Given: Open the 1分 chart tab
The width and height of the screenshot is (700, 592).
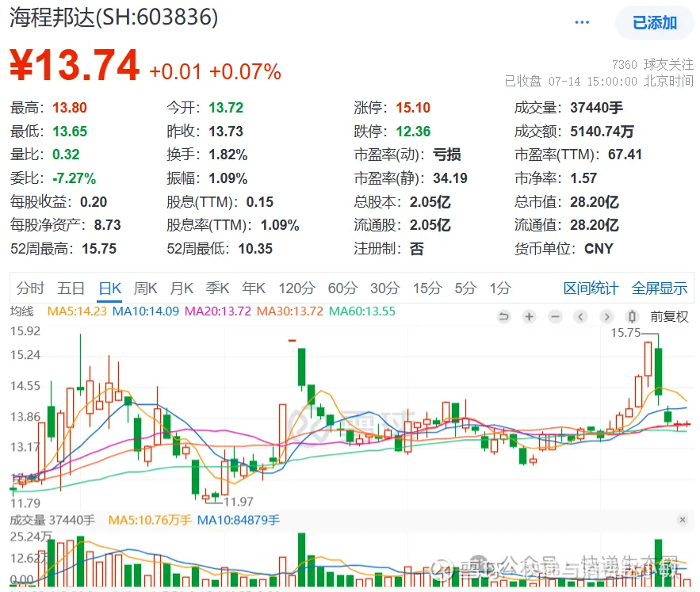Looking at the screenshot, I should click(x=500, y=288).
